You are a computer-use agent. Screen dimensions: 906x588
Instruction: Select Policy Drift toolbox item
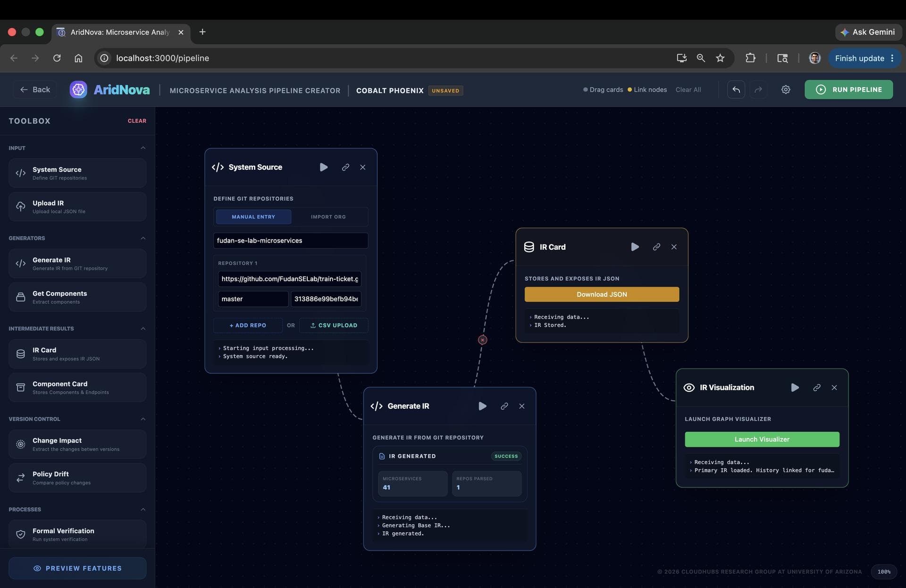(77, 478)
